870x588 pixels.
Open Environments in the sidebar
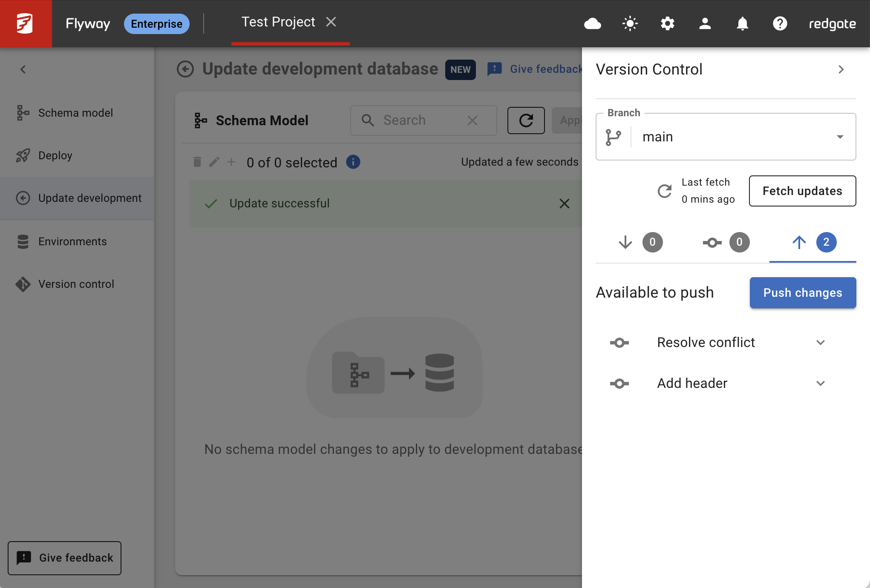point(77,241)
